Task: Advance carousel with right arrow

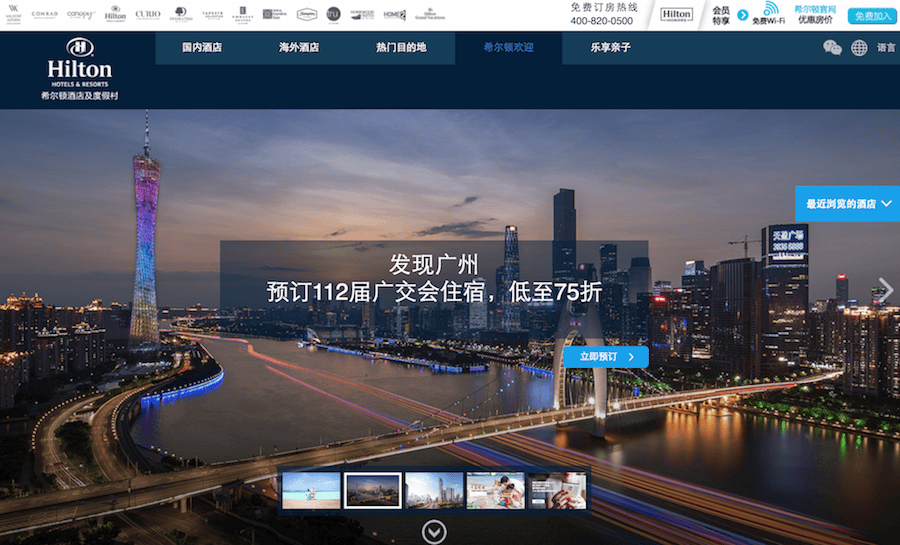Action: coord(884,289)
